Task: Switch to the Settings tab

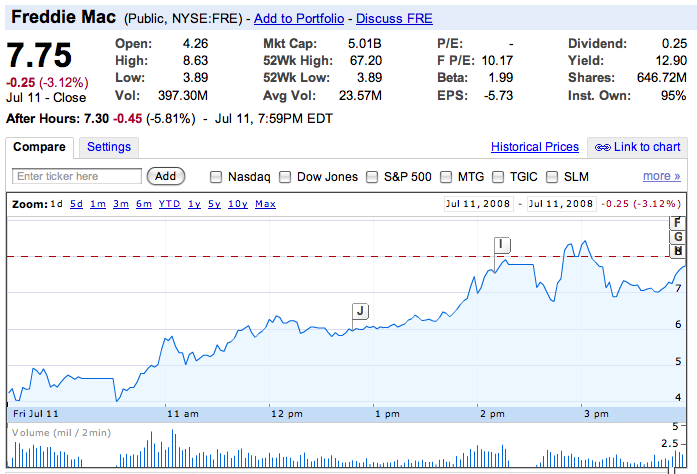Action: point(109,147)
